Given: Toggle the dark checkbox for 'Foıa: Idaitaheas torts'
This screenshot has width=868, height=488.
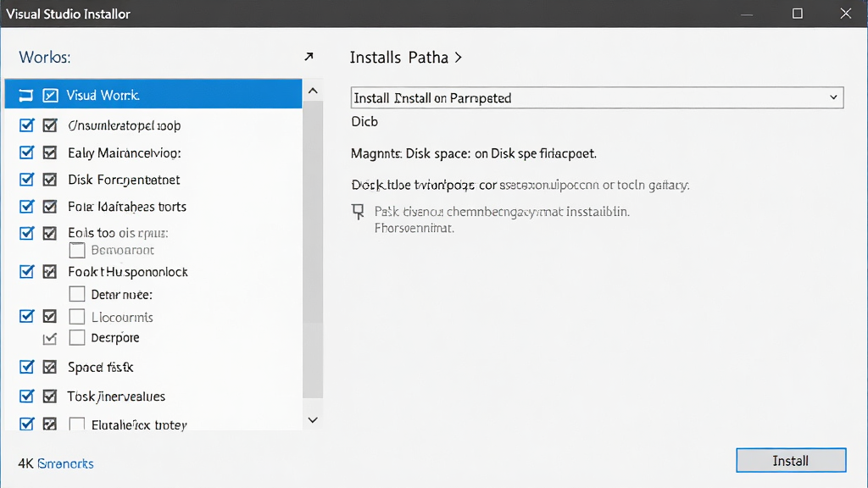Looking at the screenshot, I should click(x=50, y=207).
